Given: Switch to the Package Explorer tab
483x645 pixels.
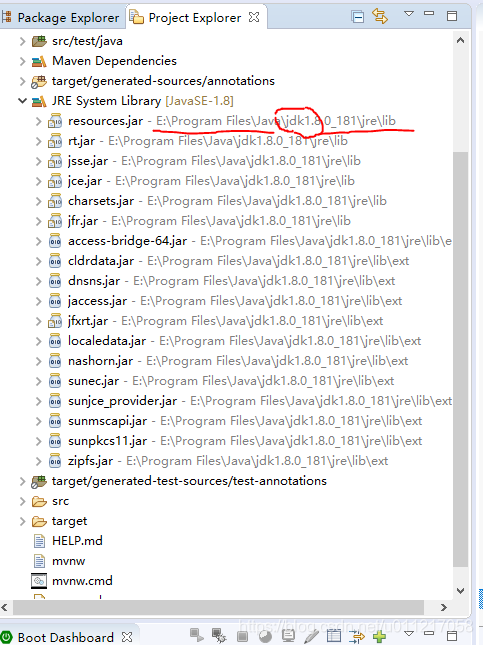Looking at the screenshot, I should pos(62,18).
